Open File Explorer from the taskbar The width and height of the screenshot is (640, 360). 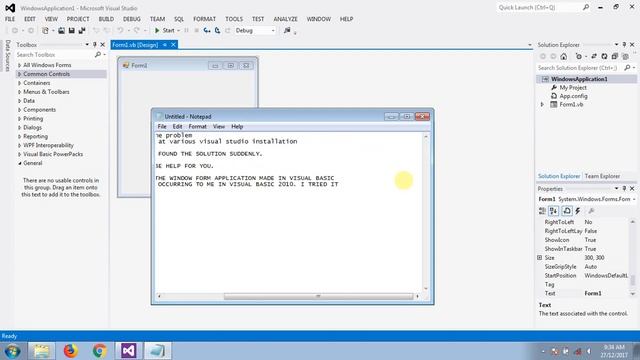41,351
